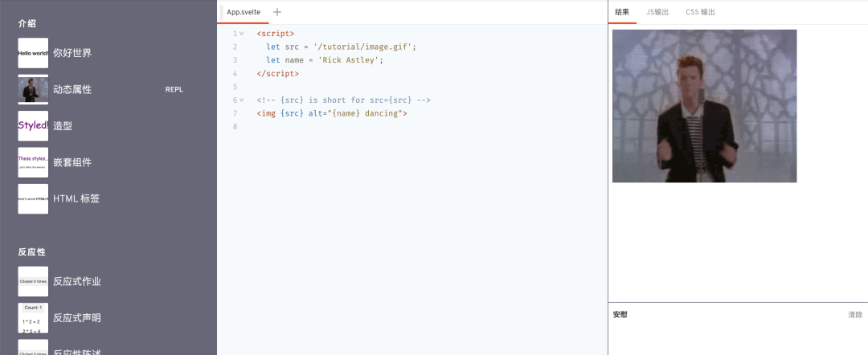868x355 pixels.
Task: Open the 反应式作业 example
Action: (77, 281)
